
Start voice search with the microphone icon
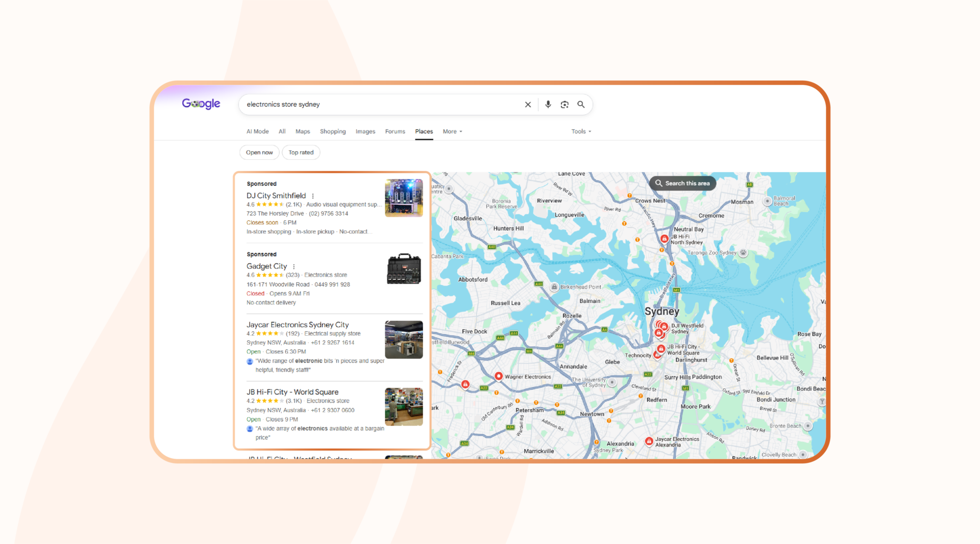point(548,104)
